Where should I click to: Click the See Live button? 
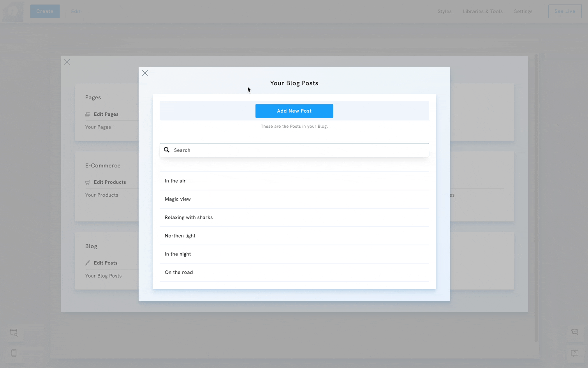[x=565, y=11]
